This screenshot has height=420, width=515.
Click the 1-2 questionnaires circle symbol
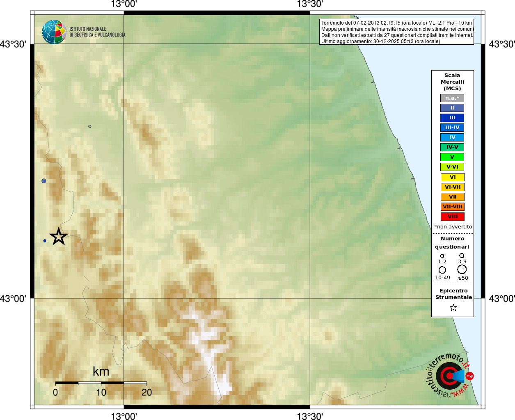pyautogui.click(x=442, y=256)
